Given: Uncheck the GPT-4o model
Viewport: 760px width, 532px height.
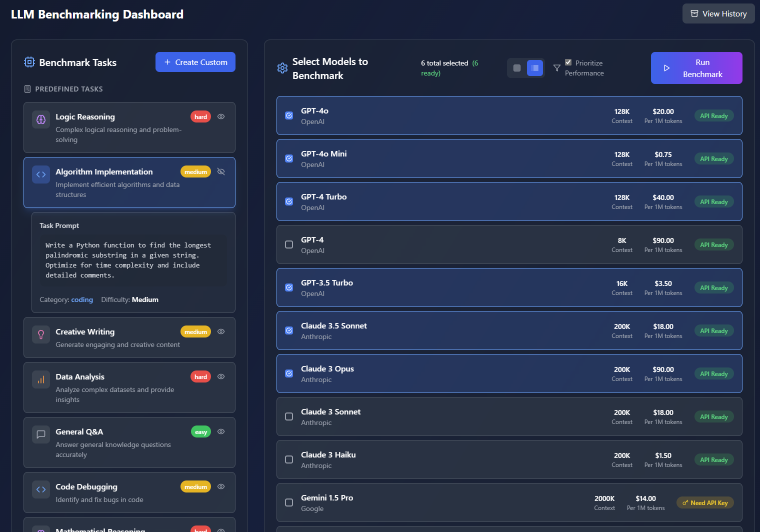Looking at the screenshot, I should [289, 115].
